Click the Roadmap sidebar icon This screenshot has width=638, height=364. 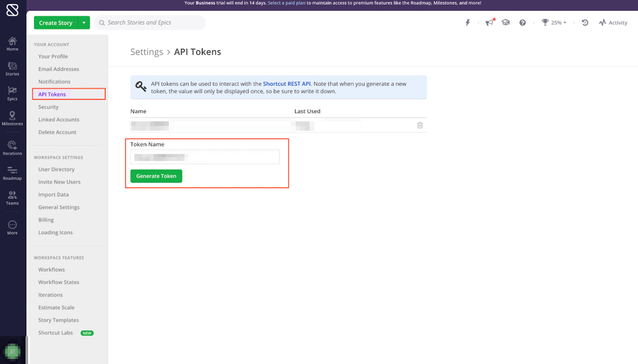[12, 173]
